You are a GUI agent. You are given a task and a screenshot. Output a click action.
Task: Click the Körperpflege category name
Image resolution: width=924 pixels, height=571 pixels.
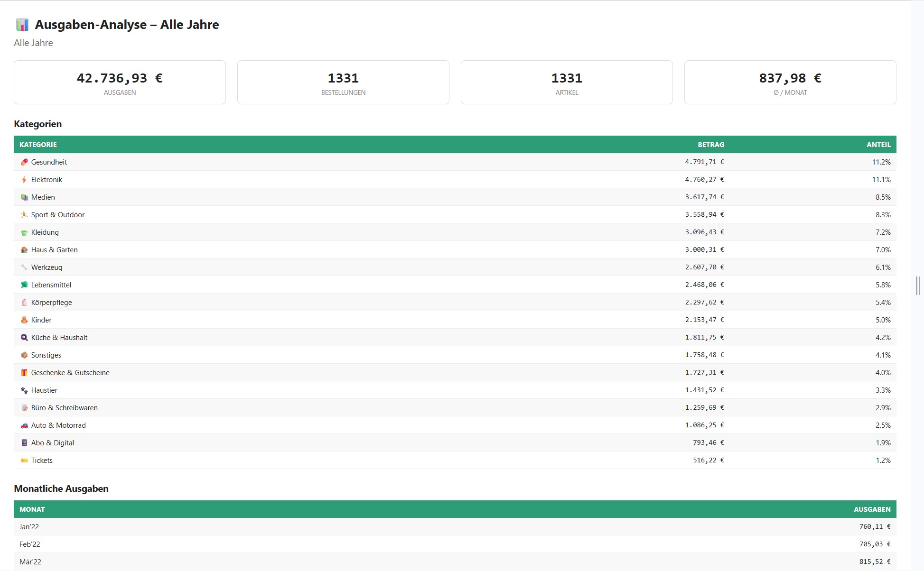point(52,303)
